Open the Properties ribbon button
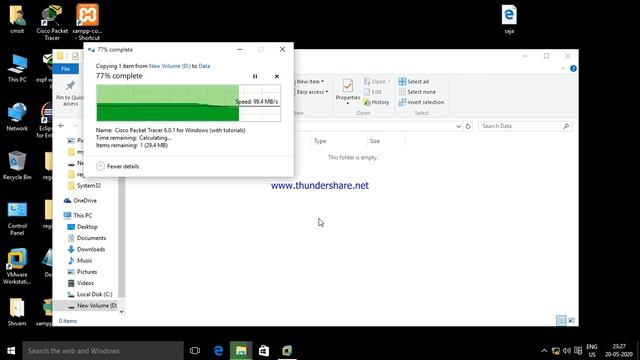Image resolution: width=640 pixels, height=360 pixels. (348, 91)
